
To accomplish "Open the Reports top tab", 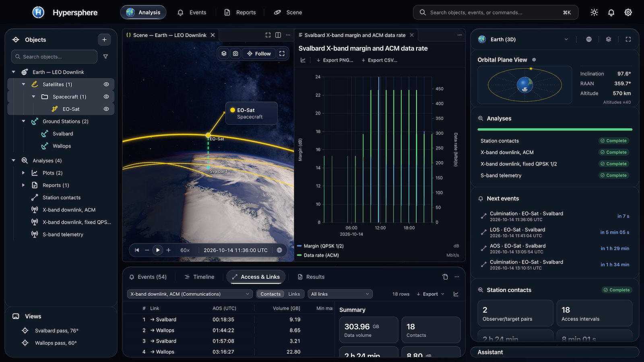I will tap(240, 12).
